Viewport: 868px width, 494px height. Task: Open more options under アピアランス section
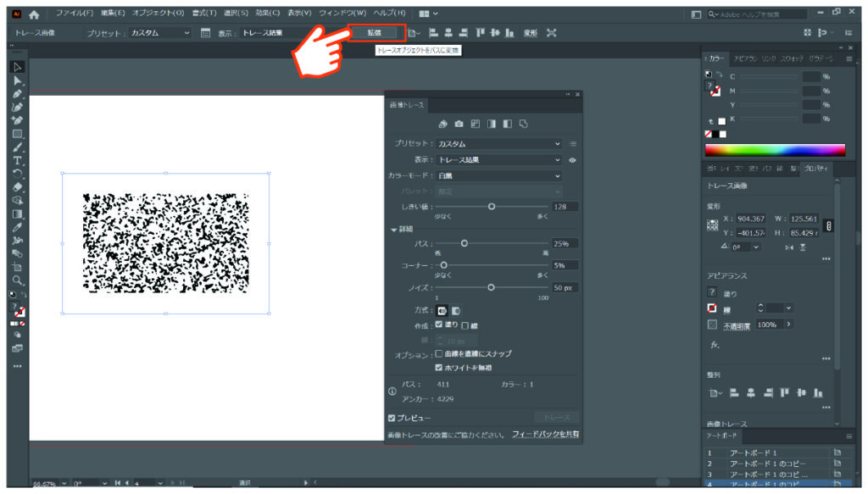826,358
